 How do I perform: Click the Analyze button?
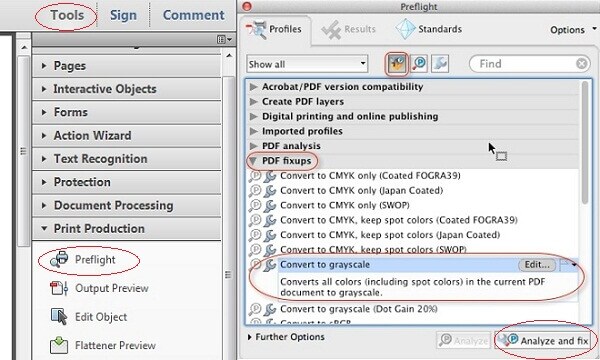point(464,340)
